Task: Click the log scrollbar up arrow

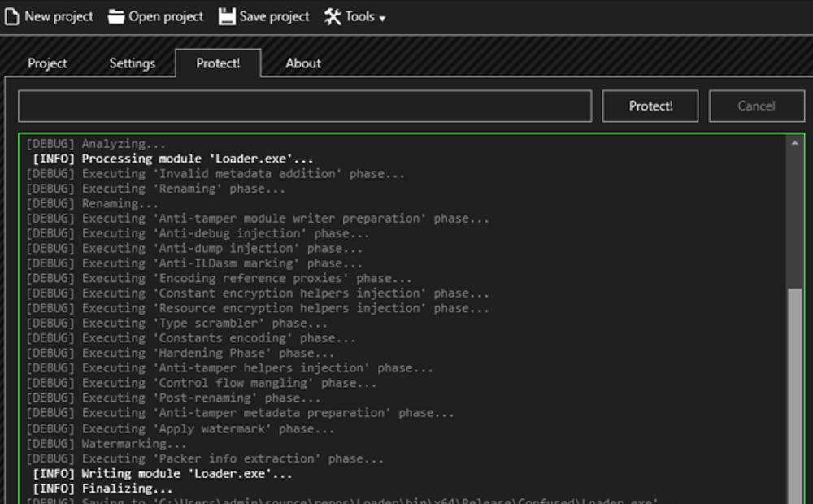Action: [x=795, y=142]
